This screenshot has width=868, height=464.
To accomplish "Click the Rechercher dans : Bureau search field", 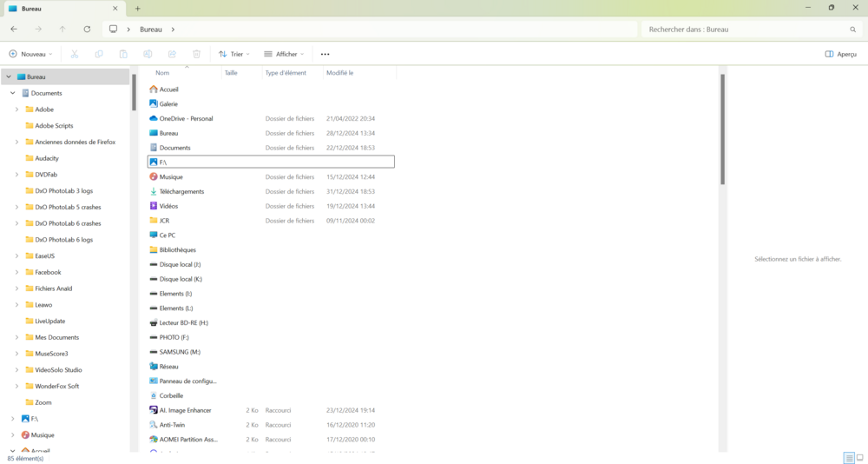I will (746, 30).
